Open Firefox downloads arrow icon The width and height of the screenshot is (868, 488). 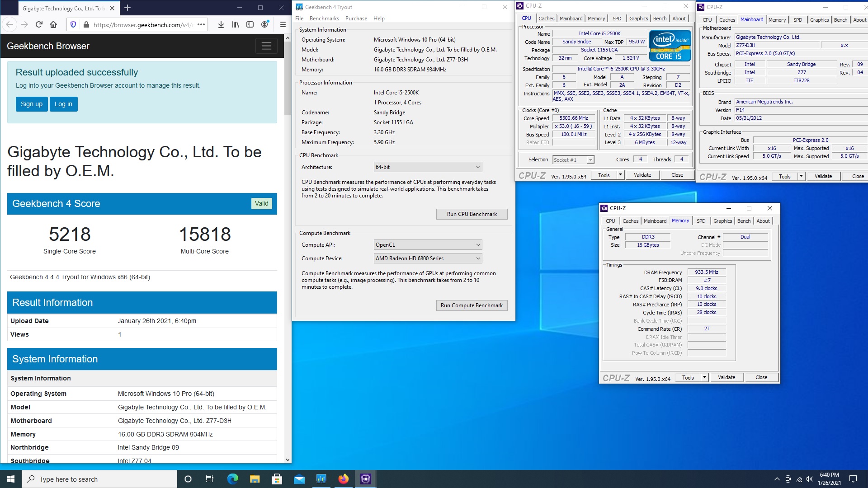(221, 24)
